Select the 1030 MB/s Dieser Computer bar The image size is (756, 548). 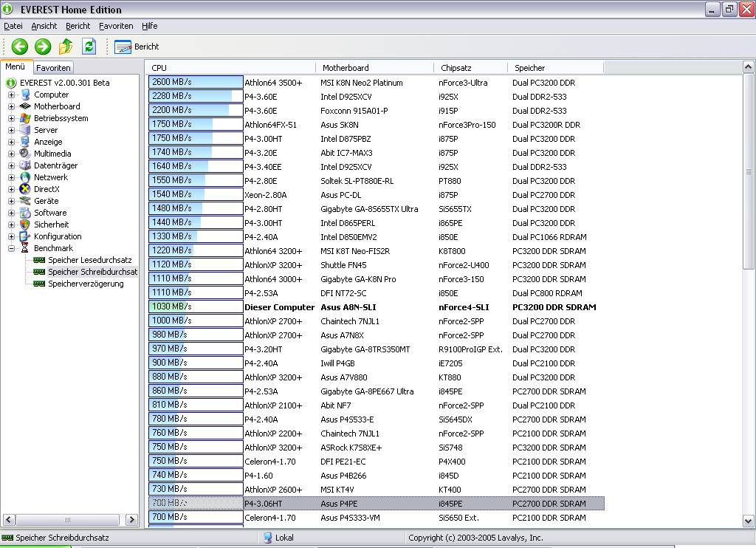point(196,306)
